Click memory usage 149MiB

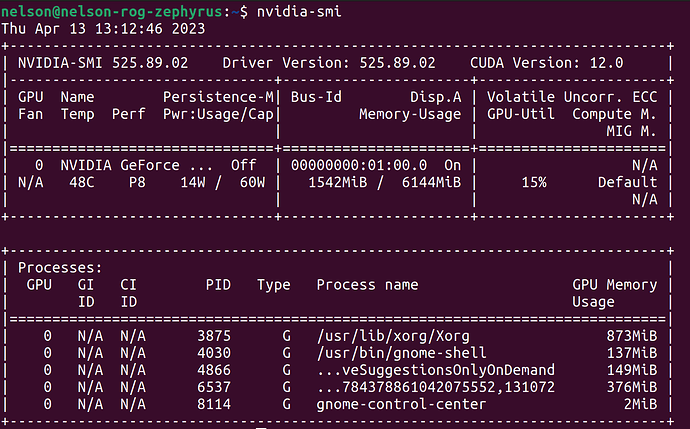(631, 370)
